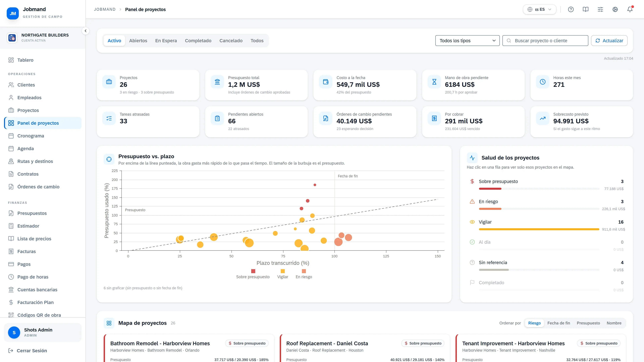
Task: Open the sliders preferences icon
Action: coord(600,10)
